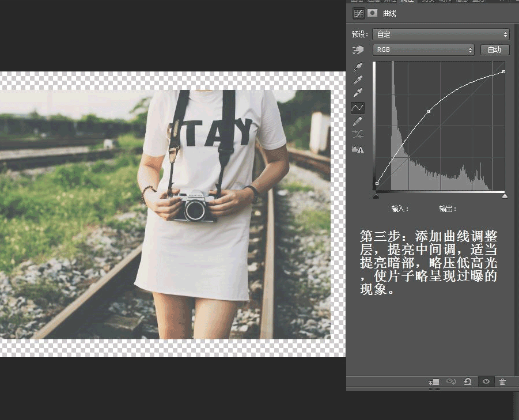
Task: Toggle the adjustment layer visibility eye
Action: (x=486, y=381)
